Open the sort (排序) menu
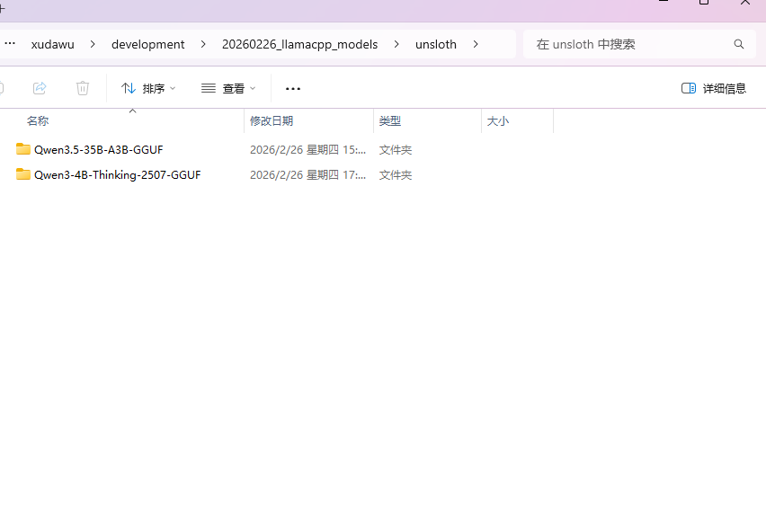 [x=148, y=88]
